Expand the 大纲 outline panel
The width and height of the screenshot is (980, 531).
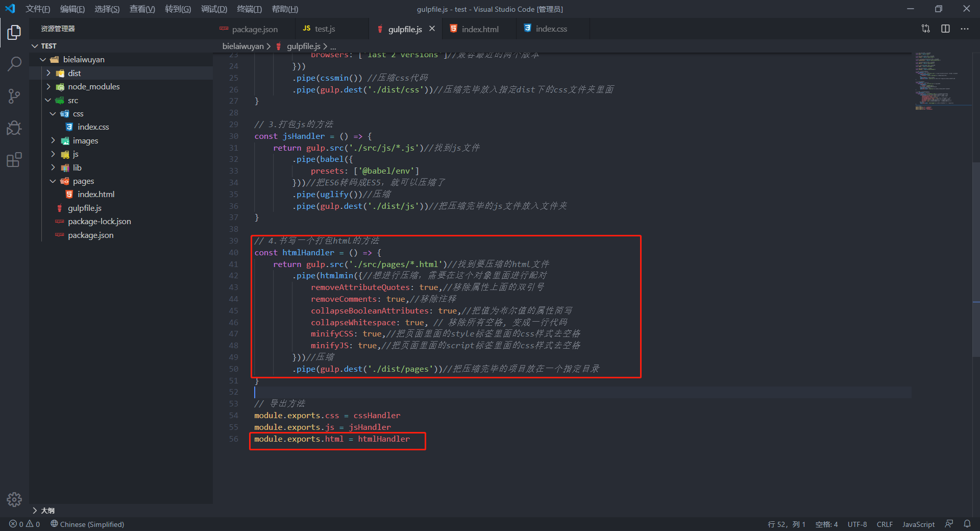click(121, 511)
